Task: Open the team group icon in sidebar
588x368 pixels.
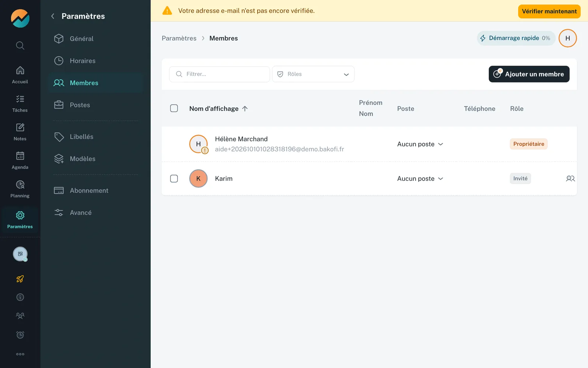Action: (x=20, y=316)
